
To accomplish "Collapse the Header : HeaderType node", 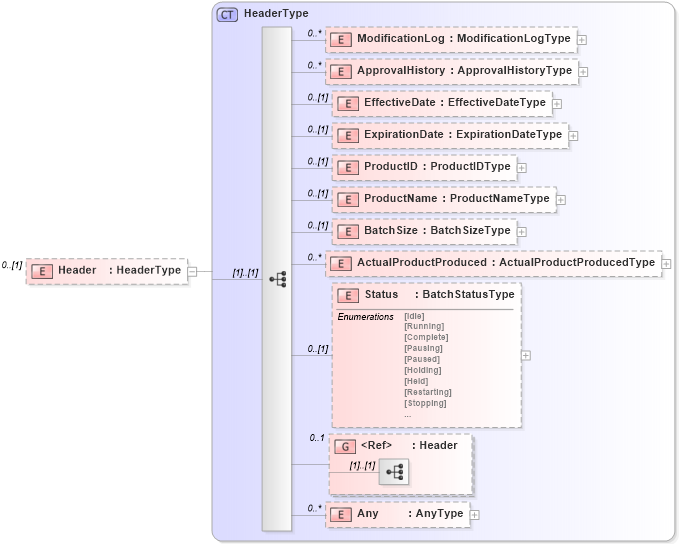I will (x=192, y=272).
